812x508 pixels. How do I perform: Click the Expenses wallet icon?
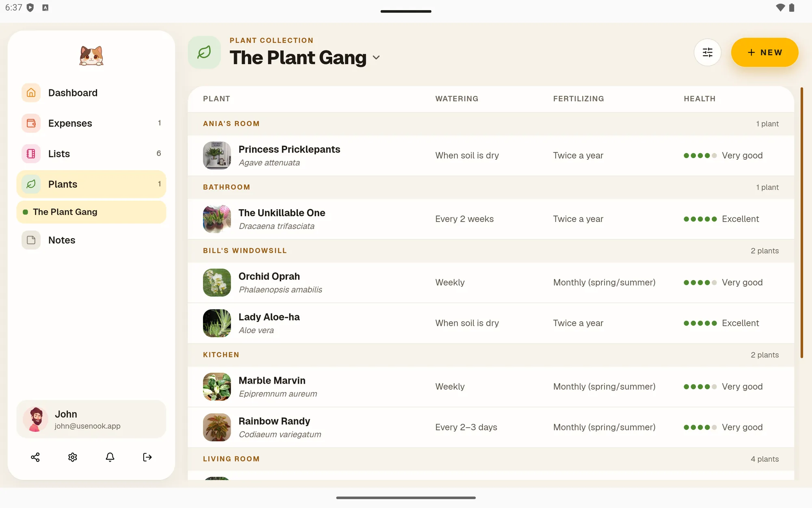(31, 123)
